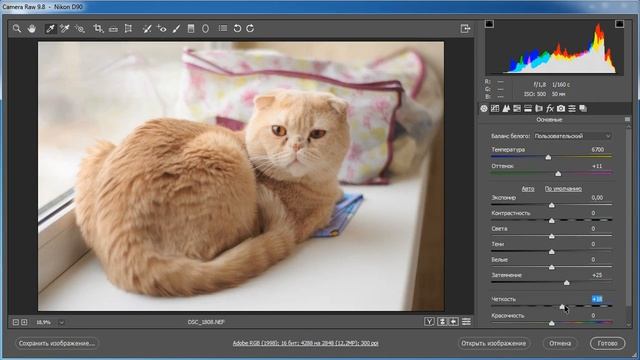Click the По умолчанию (Default) link

point(563,189)
